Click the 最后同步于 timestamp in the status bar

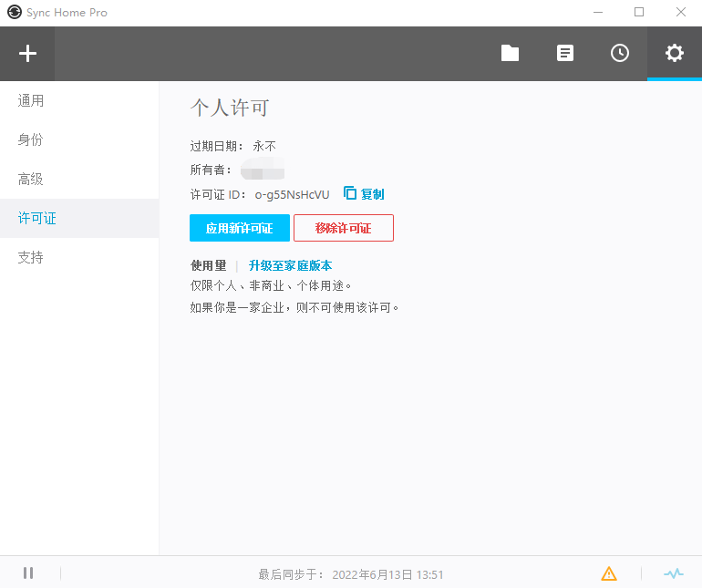[x=351, y=574]
